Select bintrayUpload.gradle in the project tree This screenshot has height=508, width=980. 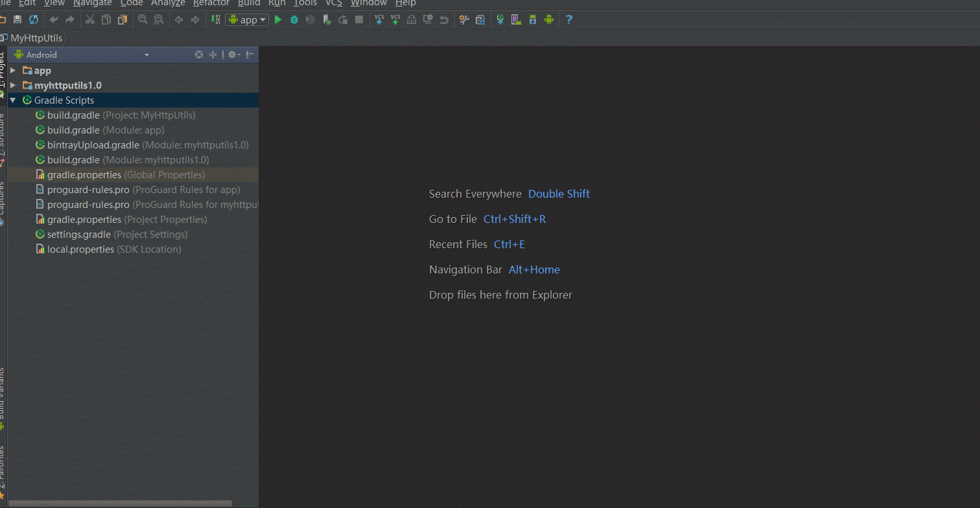pyautogui.click(x=93, y=145)
